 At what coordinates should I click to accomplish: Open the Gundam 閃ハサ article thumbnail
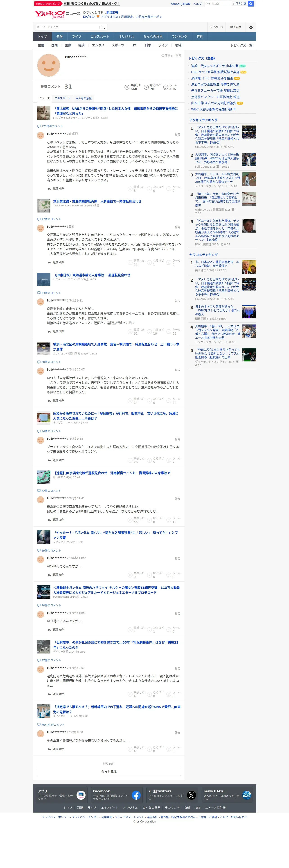point(44,537)
